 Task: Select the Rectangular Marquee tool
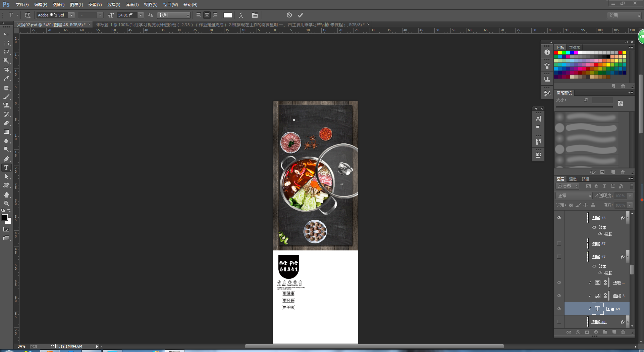[6, 43]
